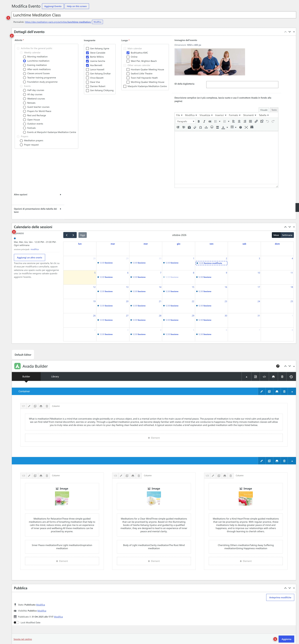Check the Online venue checkbox
The width and height of the screenshot is (299, 644).
[x=128, y=57]
